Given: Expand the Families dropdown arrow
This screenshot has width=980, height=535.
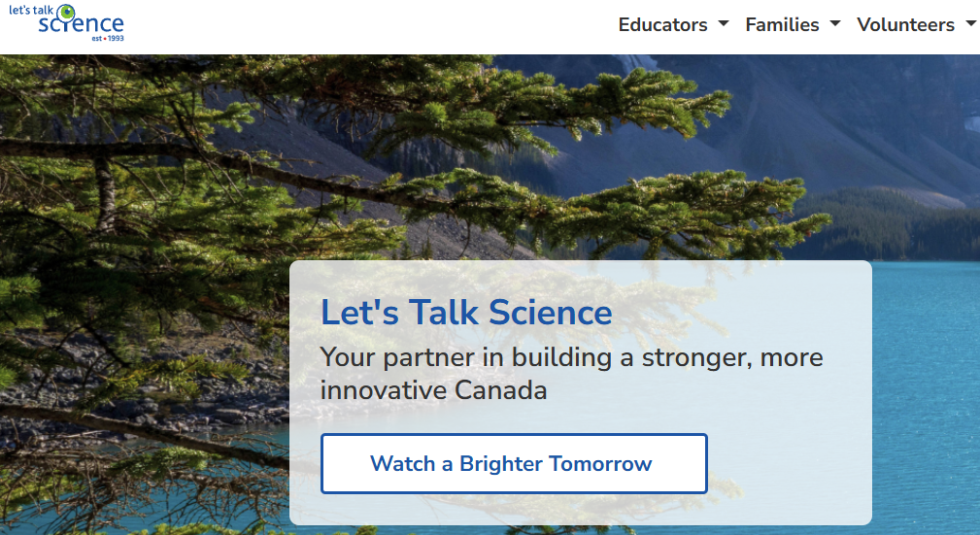Looking at the screenshot, I should (x=835, y=24).
